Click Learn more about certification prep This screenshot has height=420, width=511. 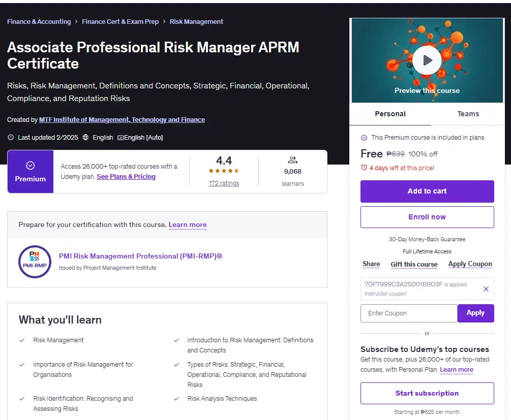pos(188,224)
